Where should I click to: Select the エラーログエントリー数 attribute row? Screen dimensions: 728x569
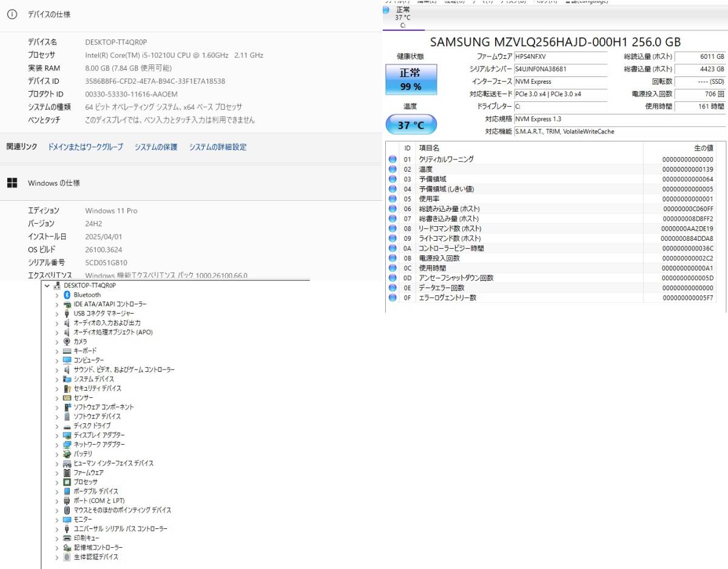coord(551,298)
